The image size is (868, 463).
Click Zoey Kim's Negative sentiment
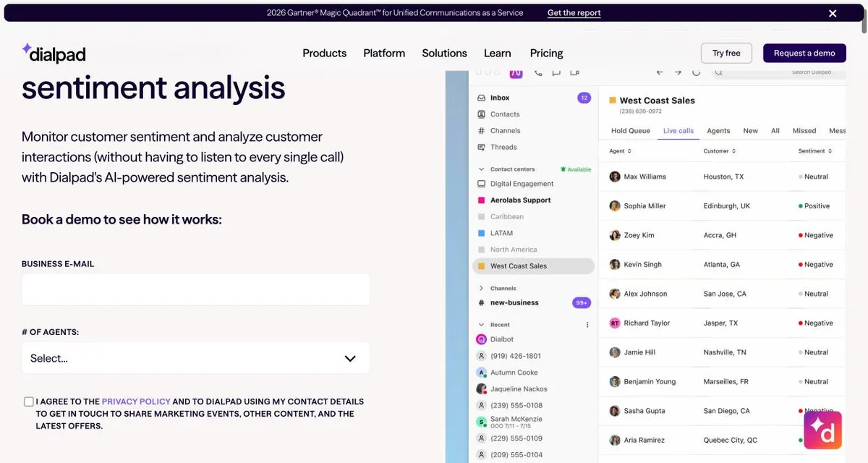pyautogui.click(x=816, y=235)
